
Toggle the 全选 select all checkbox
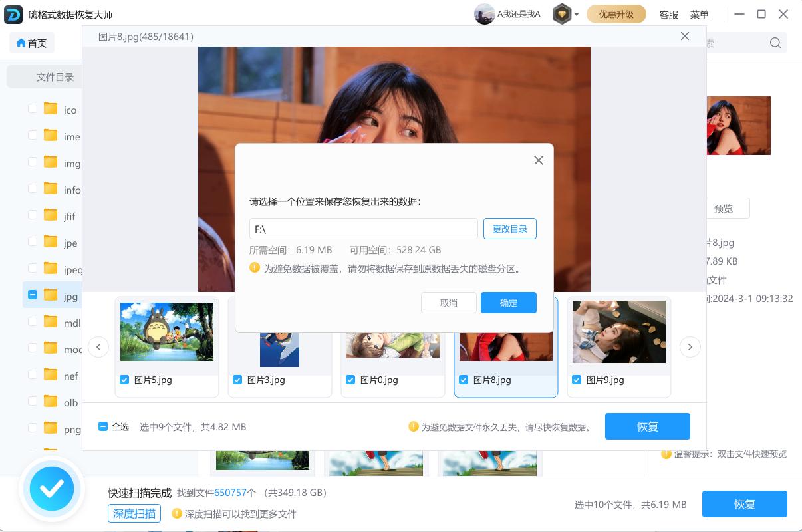[103, 426]
